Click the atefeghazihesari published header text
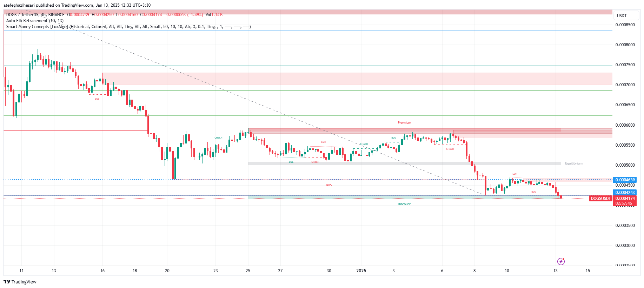 click(x=77, y=5)
